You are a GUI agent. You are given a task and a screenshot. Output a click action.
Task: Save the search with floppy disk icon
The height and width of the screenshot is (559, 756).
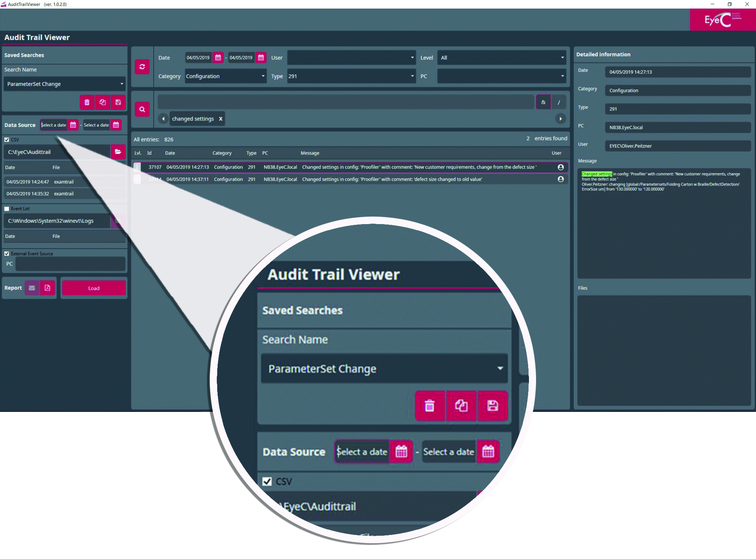[x=118, y=102]
